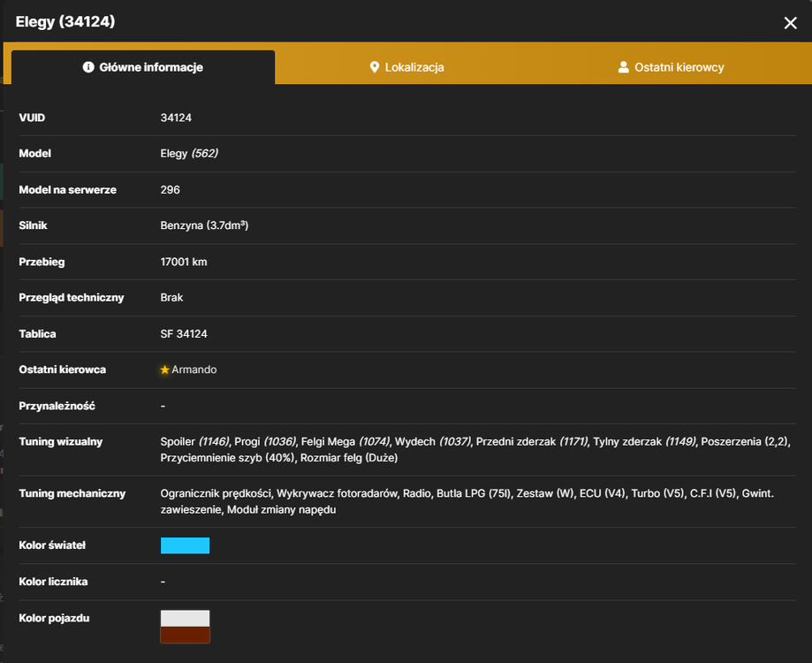Click the Silnik label

coord(34,225)
